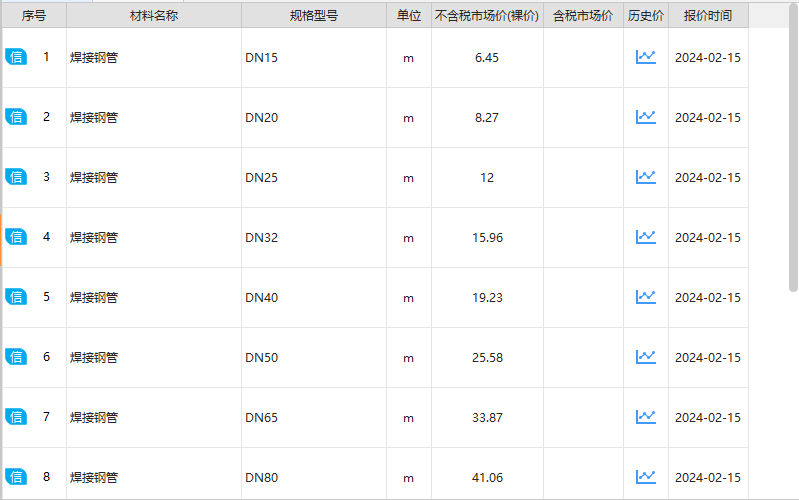Click 焊接钢管 name in row 8

94,478
